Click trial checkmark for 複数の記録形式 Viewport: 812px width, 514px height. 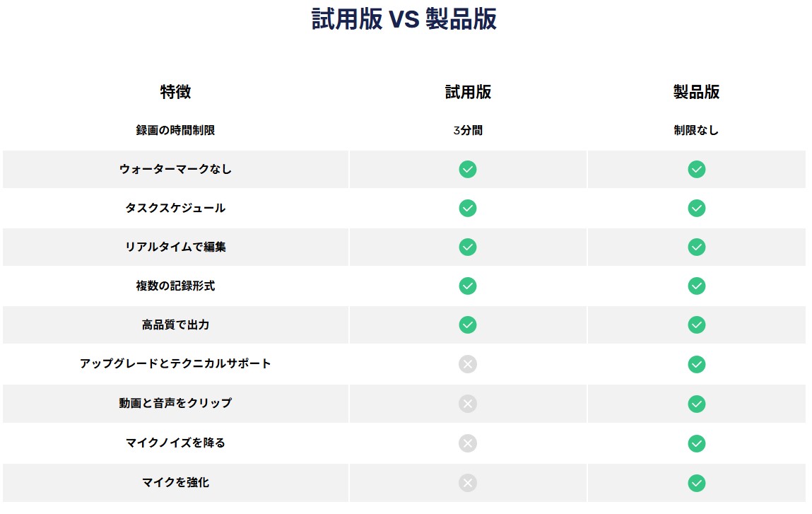(467, 286)
